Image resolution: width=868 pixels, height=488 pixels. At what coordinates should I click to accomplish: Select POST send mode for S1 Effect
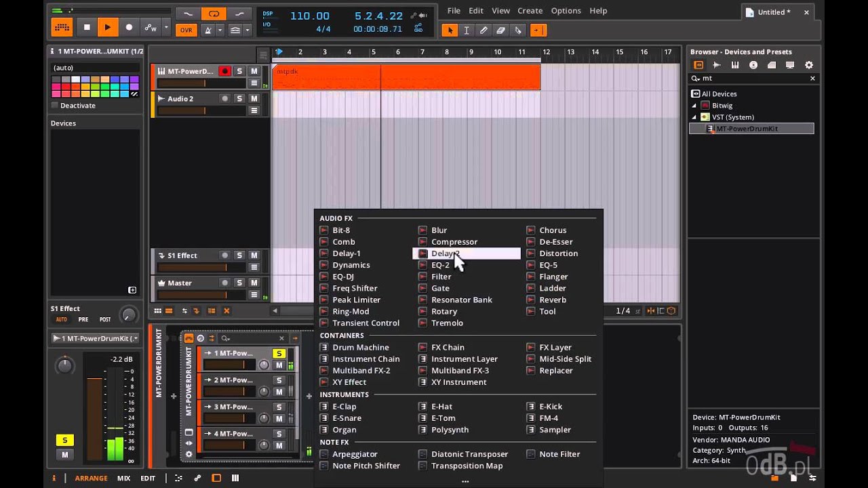105,319
